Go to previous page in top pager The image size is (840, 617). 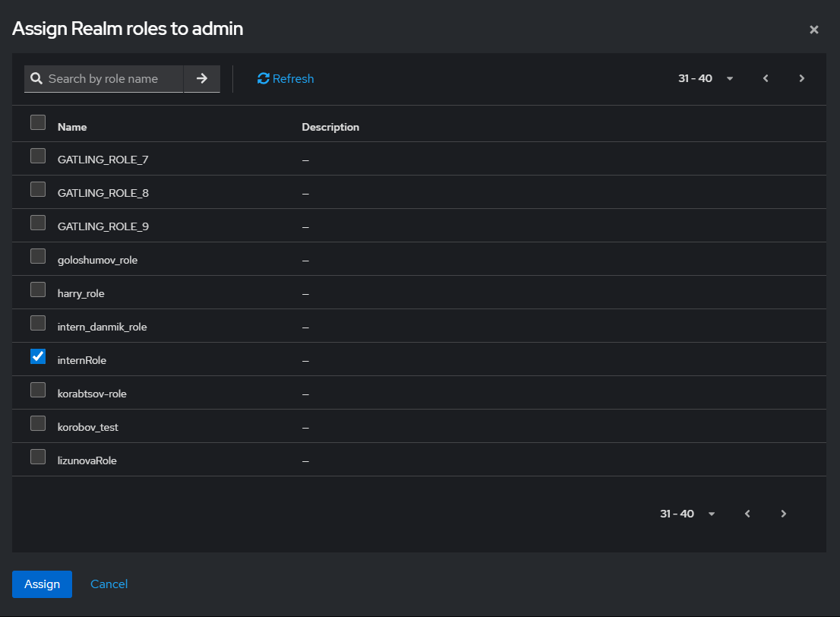(766, 78)
